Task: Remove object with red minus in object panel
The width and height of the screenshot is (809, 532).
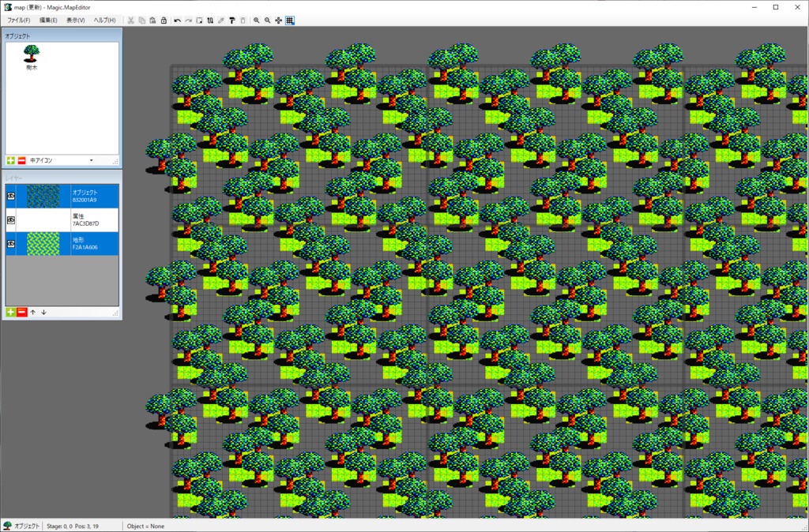Action: pyautogui.click(x=21, y=161)
